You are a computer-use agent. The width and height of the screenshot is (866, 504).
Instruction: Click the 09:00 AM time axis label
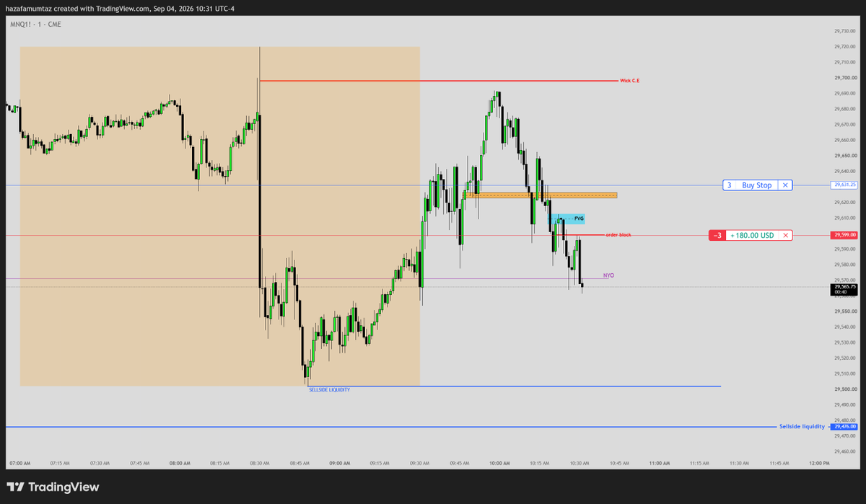340,463
